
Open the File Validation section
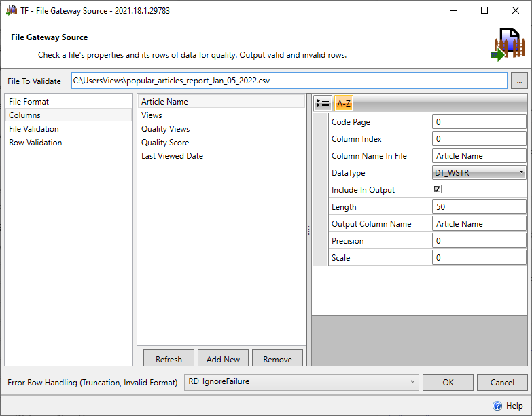point(68,129)
